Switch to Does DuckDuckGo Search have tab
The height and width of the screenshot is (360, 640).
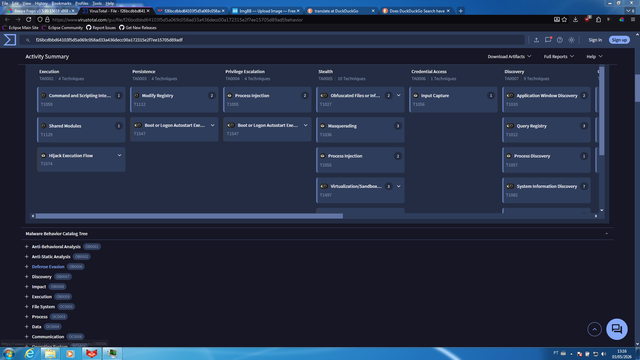416,11
